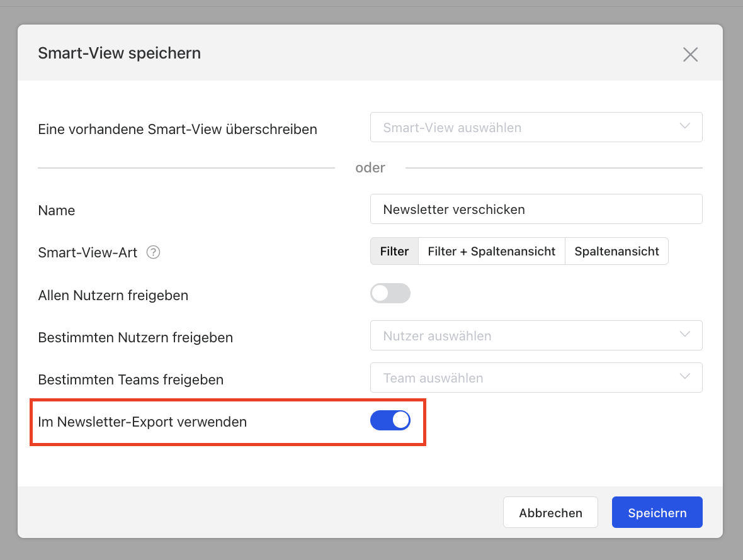Open the Smart-View auswählen dropdown field
This screenshot has height=560, width=743.
(523, 128)
